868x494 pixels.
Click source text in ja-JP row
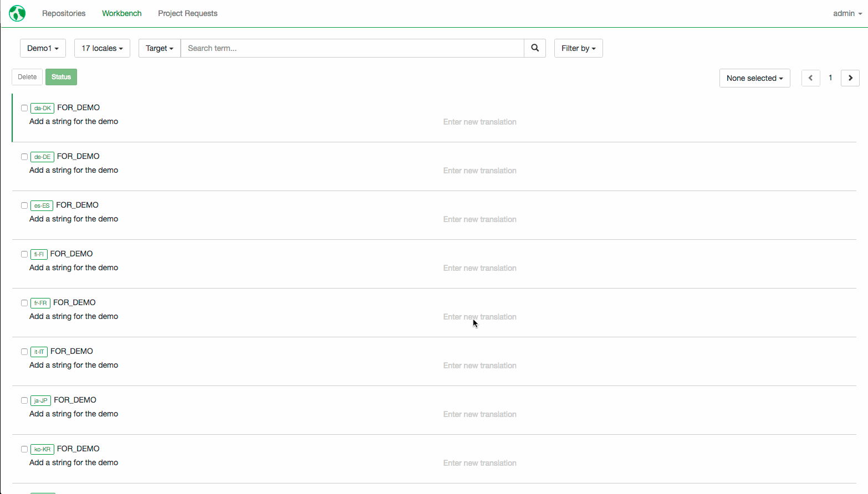[74, 414]
